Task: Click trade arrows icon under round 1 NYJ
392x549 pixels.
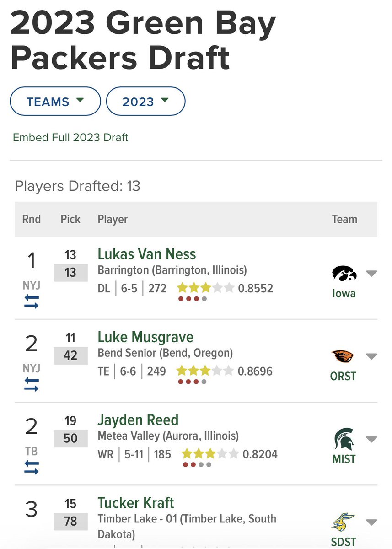Action: [31, 302]
